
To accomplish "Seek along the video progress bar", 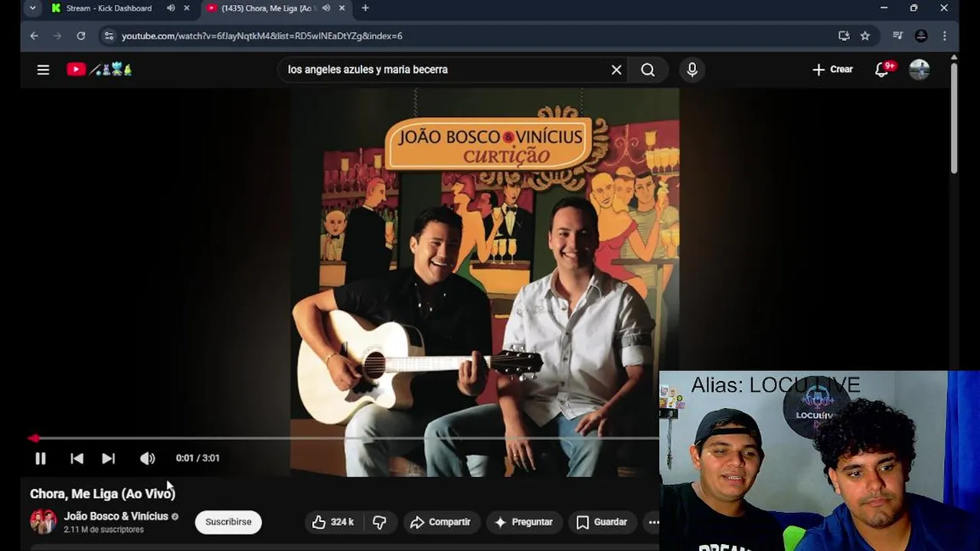I will point(344,439).
